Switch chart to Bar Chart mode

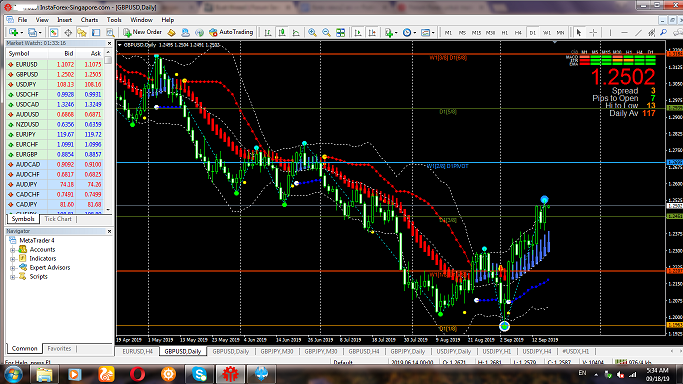tap(268, 33)
